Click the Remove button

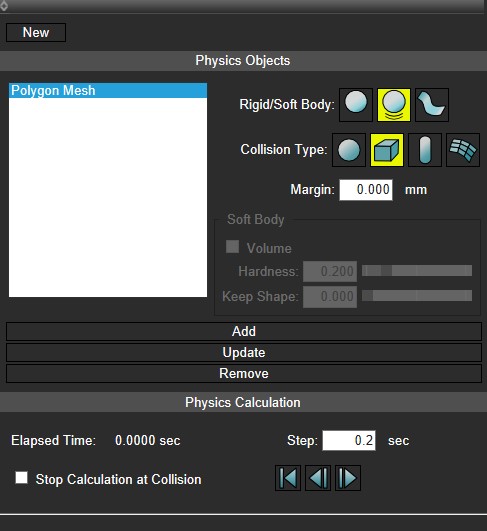point(244,374)
